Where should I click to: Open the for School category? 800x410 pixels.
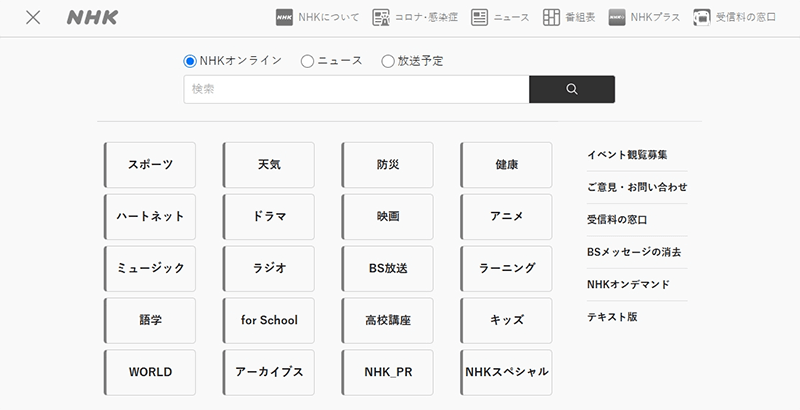tap(269, 321)
